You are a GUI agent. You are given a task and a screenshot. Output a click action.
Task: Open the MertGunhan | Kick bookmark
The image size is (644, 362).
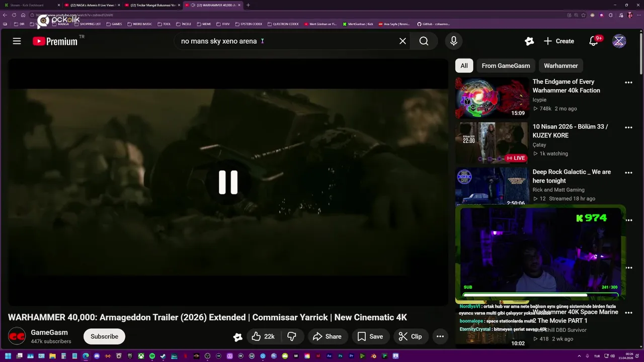coord(358,24)
